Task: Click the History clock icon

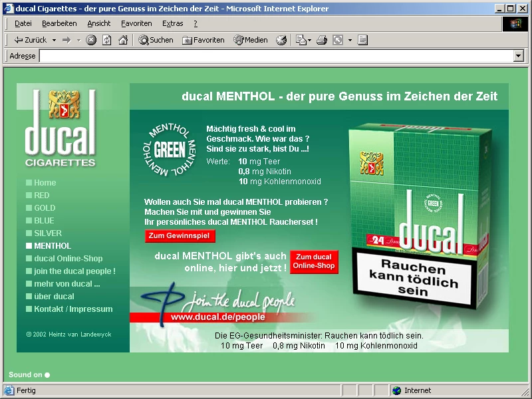Action: coord(281,40)
